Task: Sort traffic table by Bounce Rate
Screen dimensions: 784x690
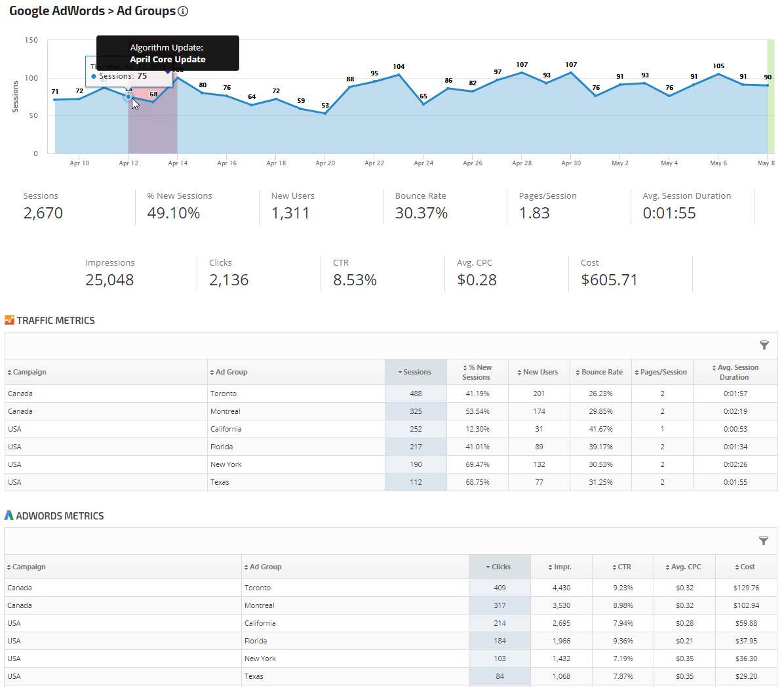Action: 600,372
